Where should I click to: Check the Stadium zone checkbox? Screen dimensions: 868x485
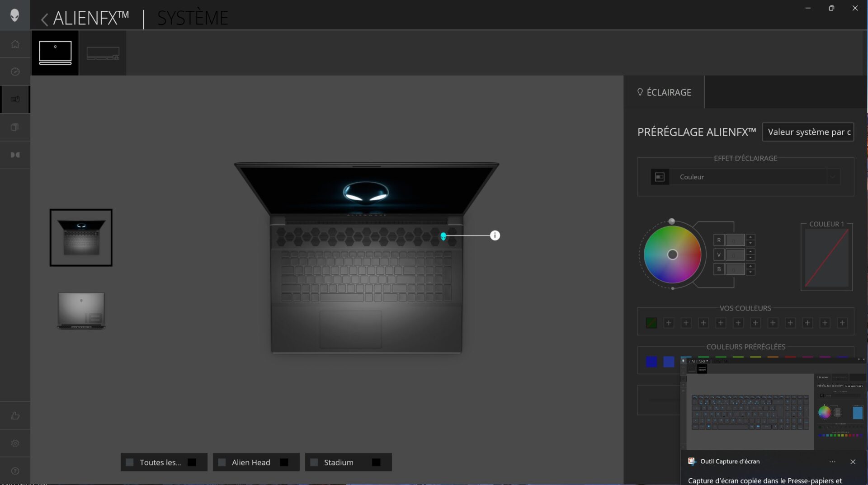coord(314,462)
